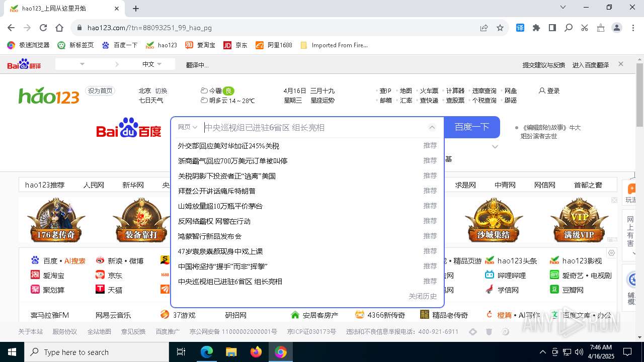Viewport: 644px width, 362px height.
Task: Click the Windows taskbar search box
Action: [97, 352]
